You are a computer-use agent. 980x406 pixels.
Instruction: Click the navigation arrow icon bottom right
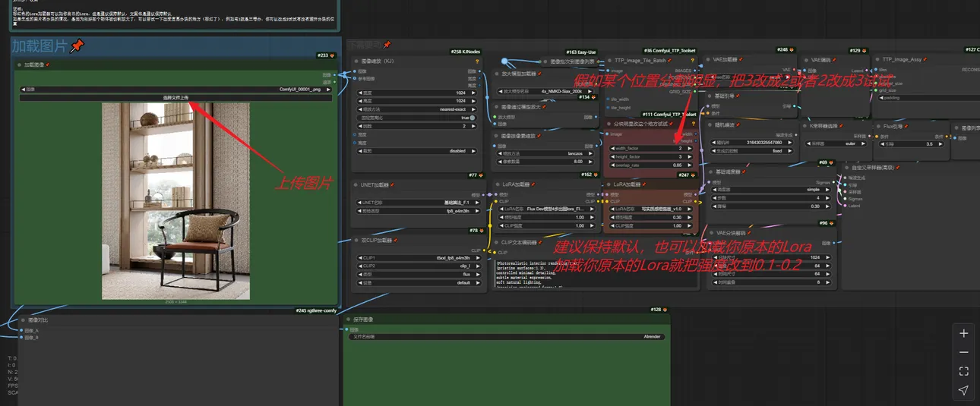[x=963, y=390]
